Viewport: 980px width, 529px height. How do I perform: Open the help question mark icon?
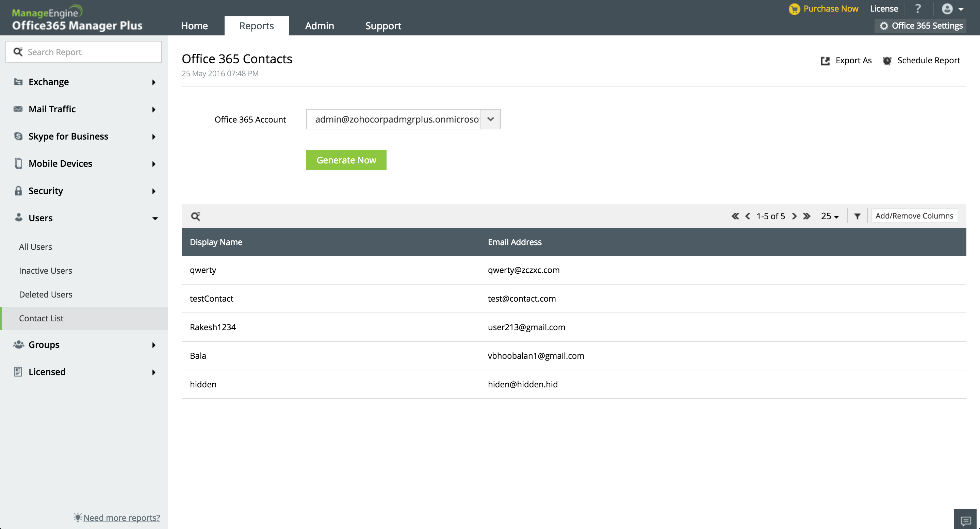(918, 9)
